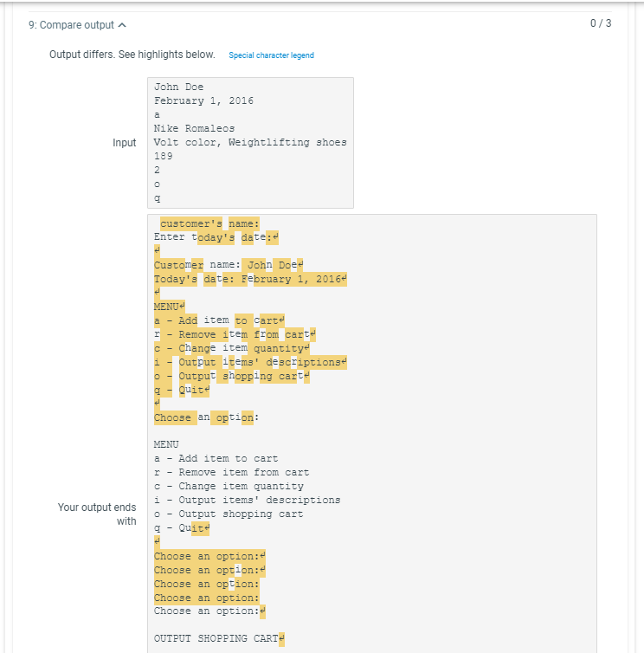Click the 'Input' label

124,143
